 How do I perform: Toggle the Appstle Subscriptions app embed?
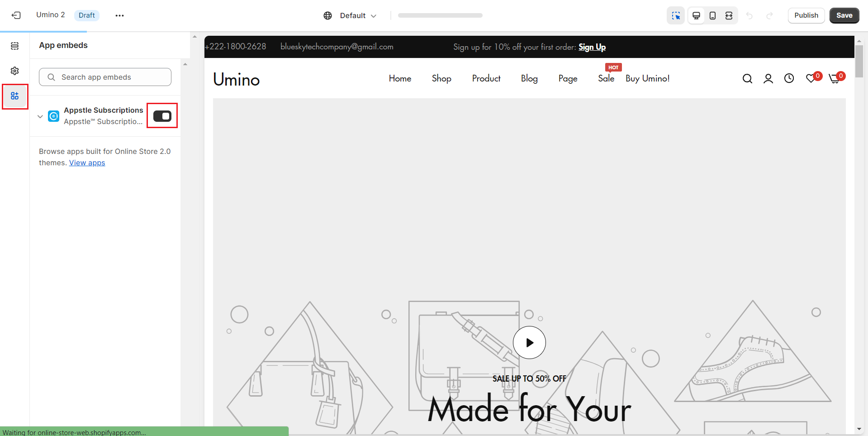point(162,116)
